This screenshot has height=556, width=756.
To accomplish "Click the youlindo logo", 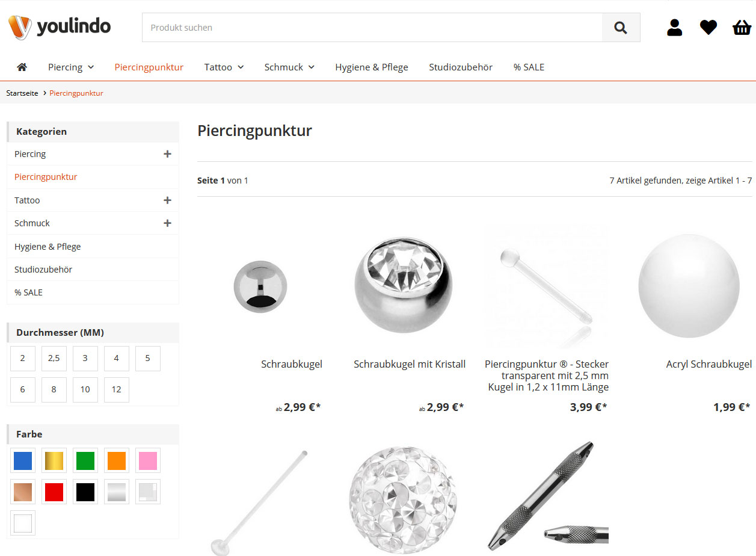I will (x=59, y=27).
